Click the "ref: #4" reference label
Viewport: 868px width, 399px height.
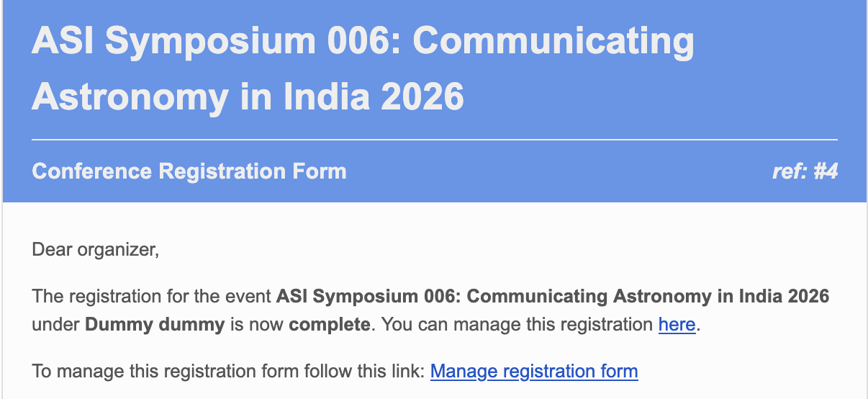804,171
